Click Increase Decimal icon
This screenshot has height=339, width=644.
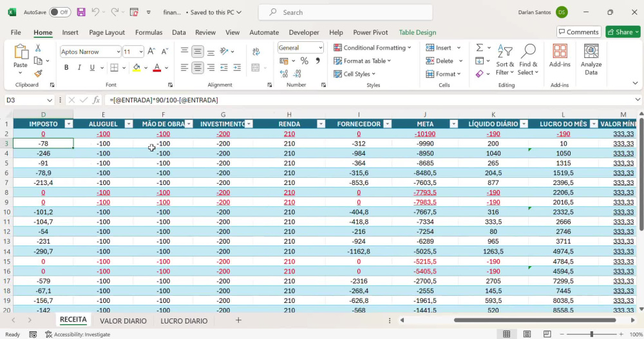(x=284, y=73)
